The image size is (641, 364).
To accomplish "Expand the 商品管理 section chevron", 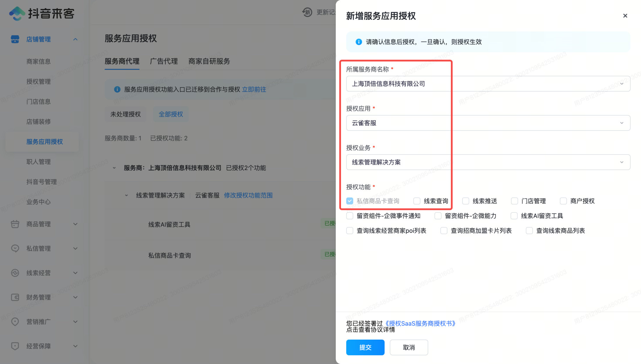I will tap(75, 224).
